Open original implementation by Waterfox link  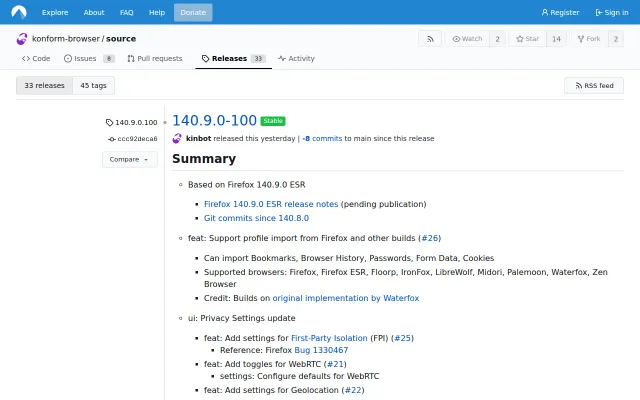tap(346, 298)
